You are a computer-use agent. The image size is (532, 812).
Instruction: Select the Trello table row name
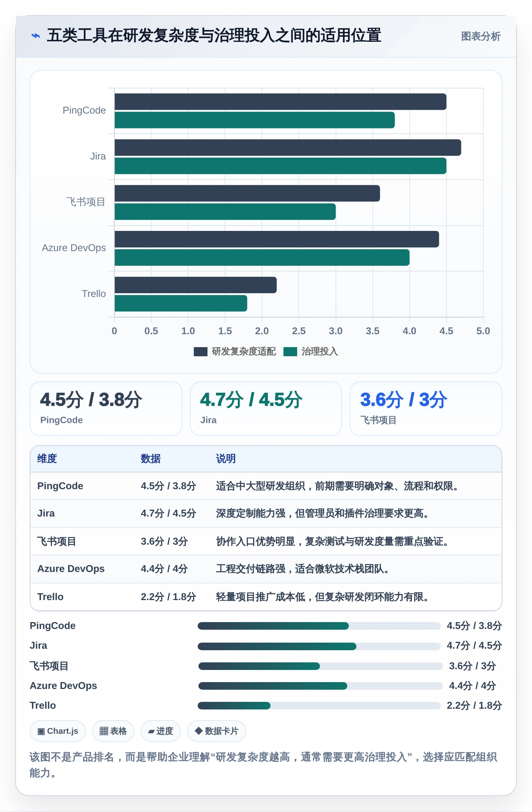pos(50,597)
